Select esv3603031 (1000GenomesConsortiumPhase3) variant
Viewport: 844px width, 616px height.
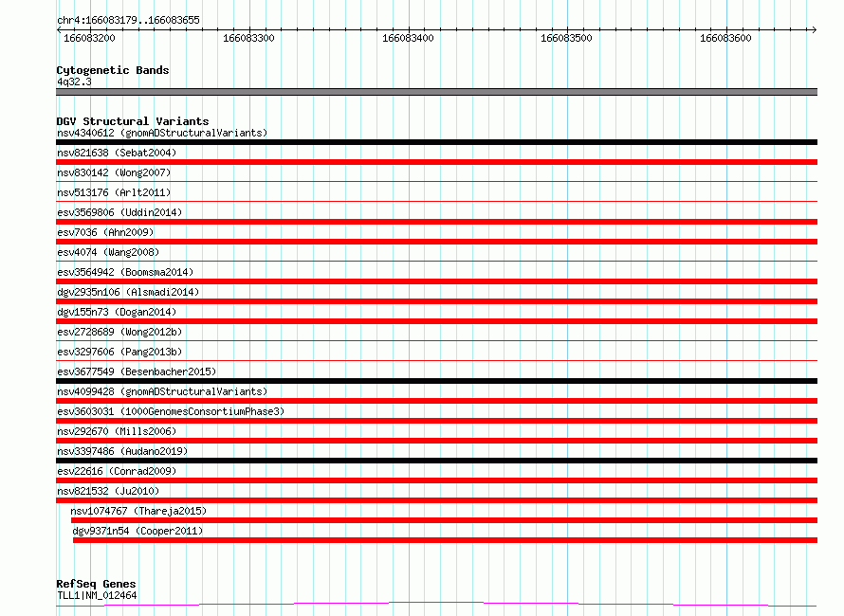171,411
